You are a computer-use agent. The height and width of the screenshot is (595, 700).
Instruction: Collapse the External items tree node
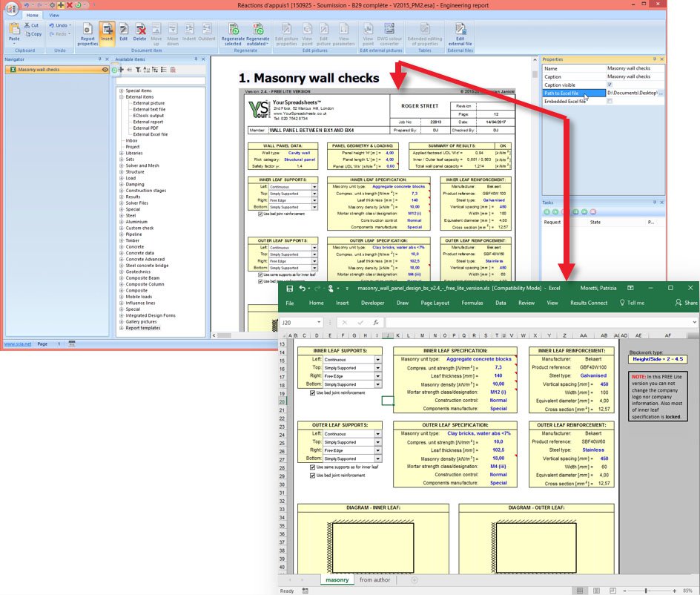click(121, 97)
